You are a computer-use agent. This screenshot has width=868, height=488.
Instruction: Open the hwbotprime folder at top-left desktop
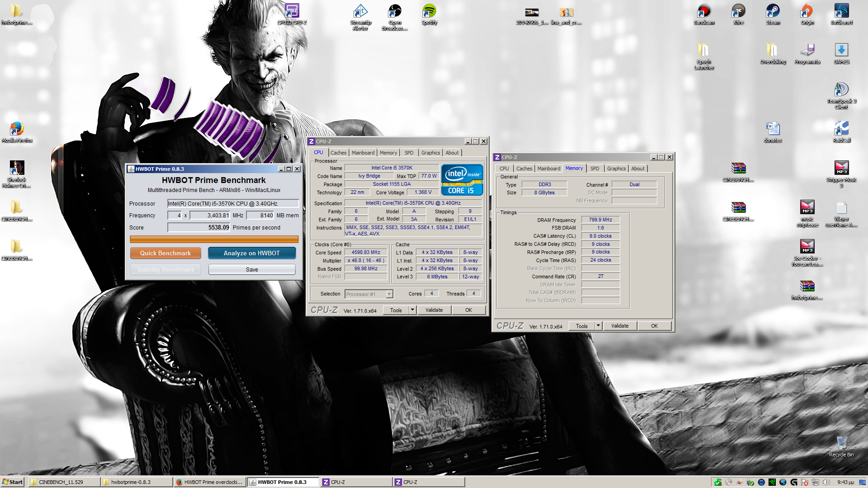coord(17,14)
